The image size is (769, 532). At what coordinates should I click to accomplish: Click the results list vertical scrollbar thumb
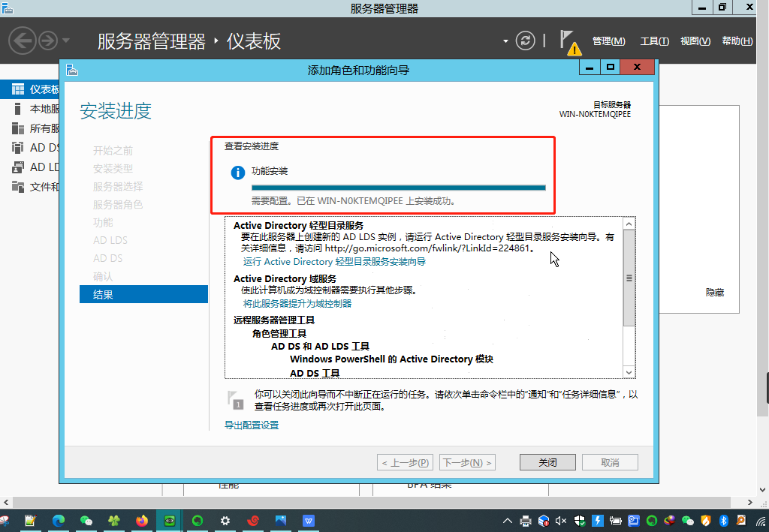coord(629,278)
